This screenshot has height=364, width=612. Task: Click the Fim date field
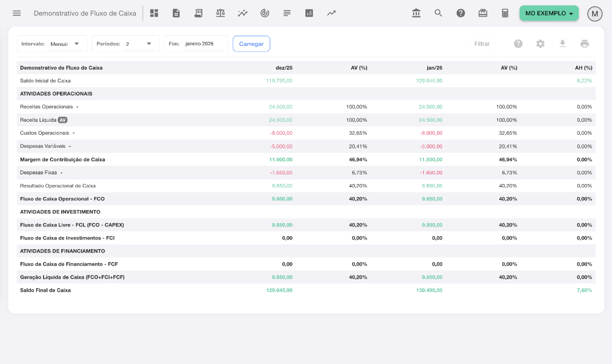204,44
